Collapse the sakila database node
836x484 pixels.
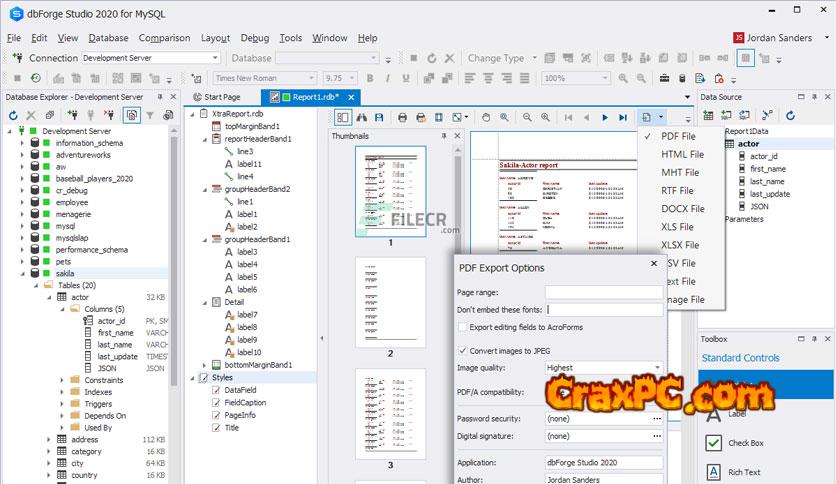(20, 273)
